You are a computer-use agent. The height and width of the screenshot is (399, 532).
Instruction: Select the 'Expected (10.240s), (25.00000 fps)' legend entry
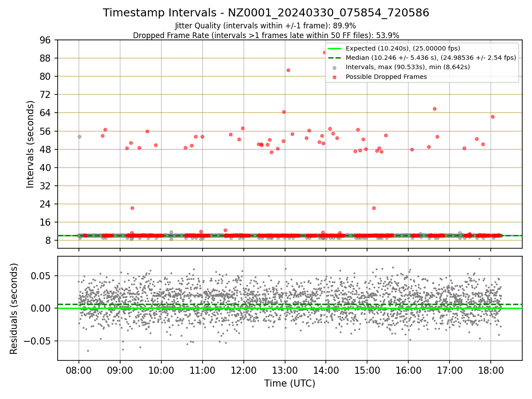pyautogui.click(x=403, y=48)
